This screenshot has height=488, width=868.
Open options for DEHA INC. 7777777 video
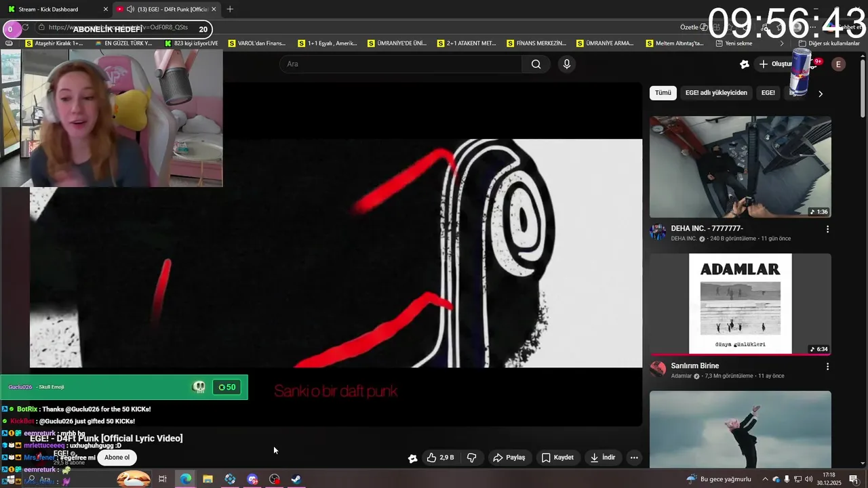click(x=827, y=229)
